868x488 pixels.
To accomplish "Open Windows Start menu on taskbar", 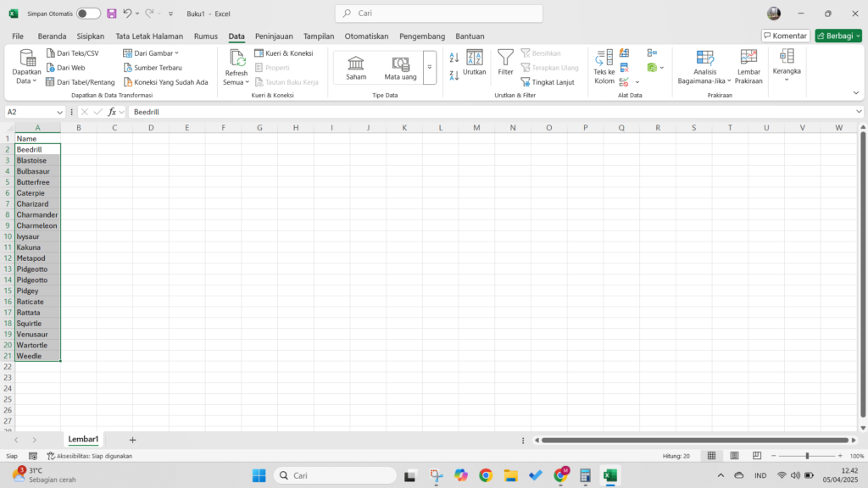I will (x=259, y=475).
